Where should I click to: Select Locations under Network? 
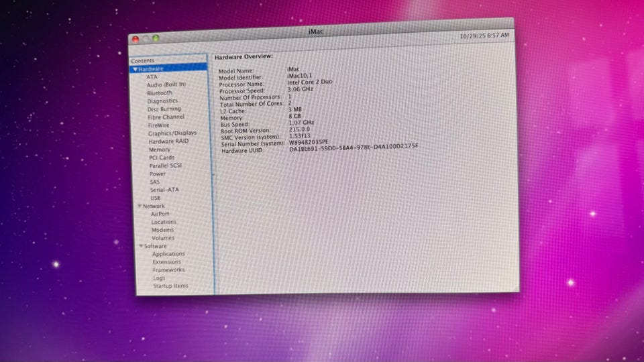tap(164, 222)
